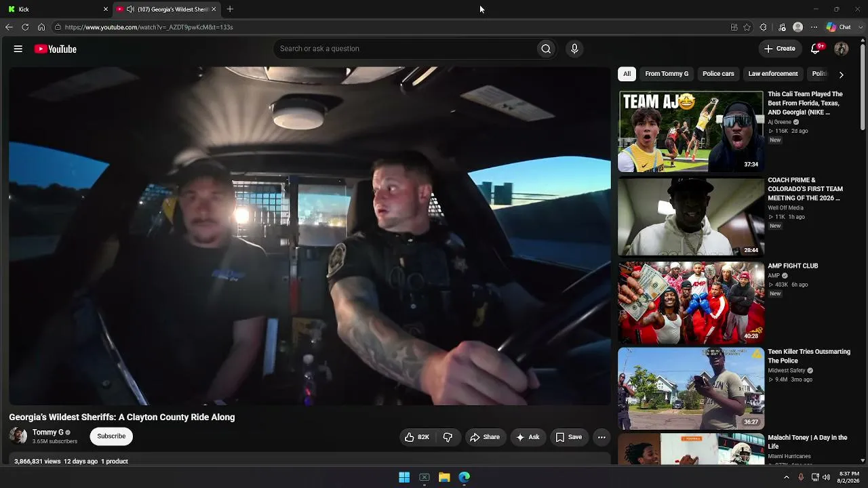868x488 pixels.
Task: Open Team AJ video thumbnail
Action: pyautogui.click(x=691, y=131)
